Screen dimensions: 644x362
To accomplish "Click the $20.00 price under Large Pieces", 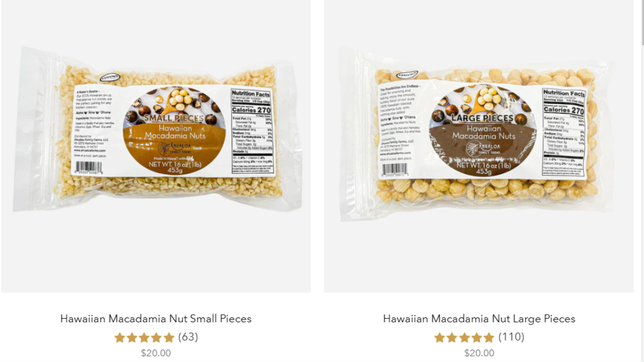I will click(x=479, y=353).
